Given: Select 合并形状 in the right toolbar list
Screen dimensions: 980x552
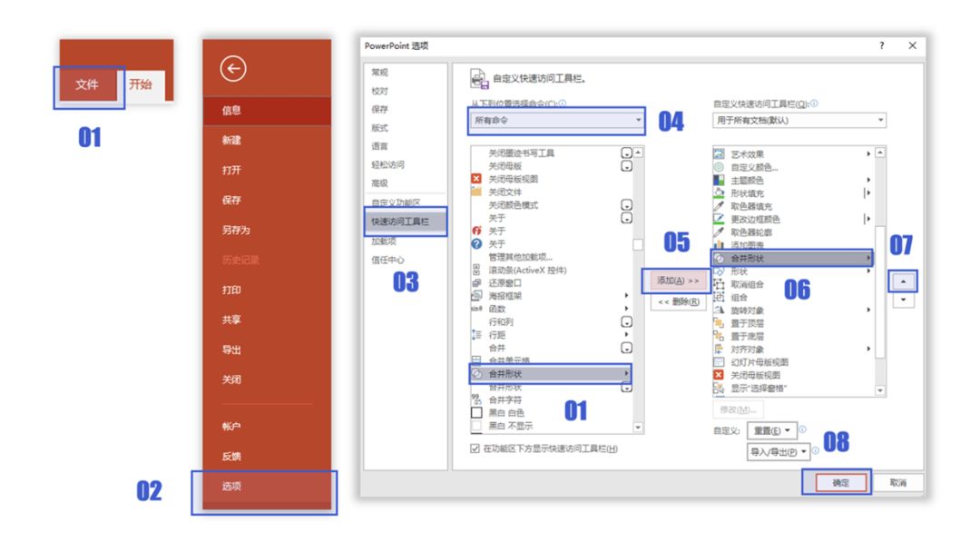Looking at the screenshot, I should 792,258.
